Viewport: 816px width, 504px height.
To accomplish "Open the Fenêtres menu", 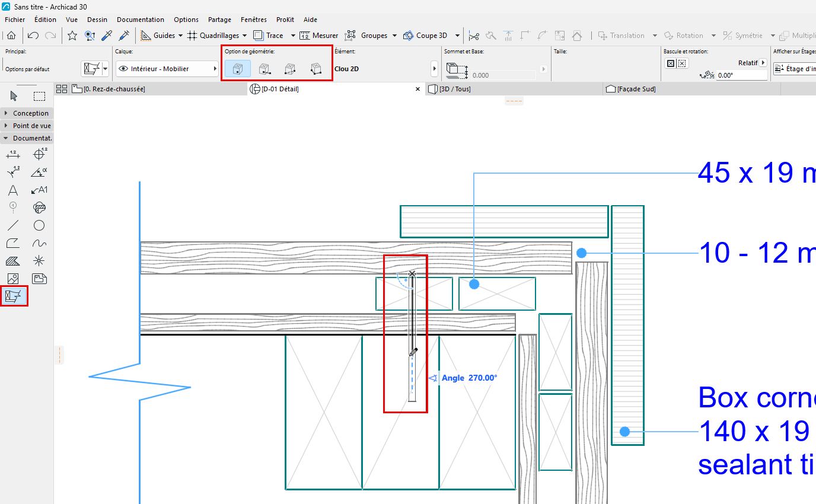I will [254, 20].
